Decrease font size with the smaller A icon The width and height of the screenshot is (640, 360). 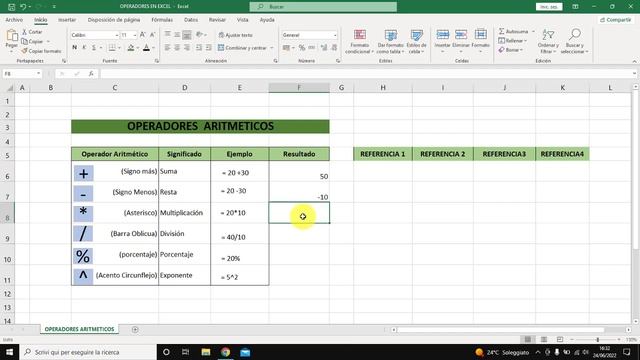[x=153, y=35]
